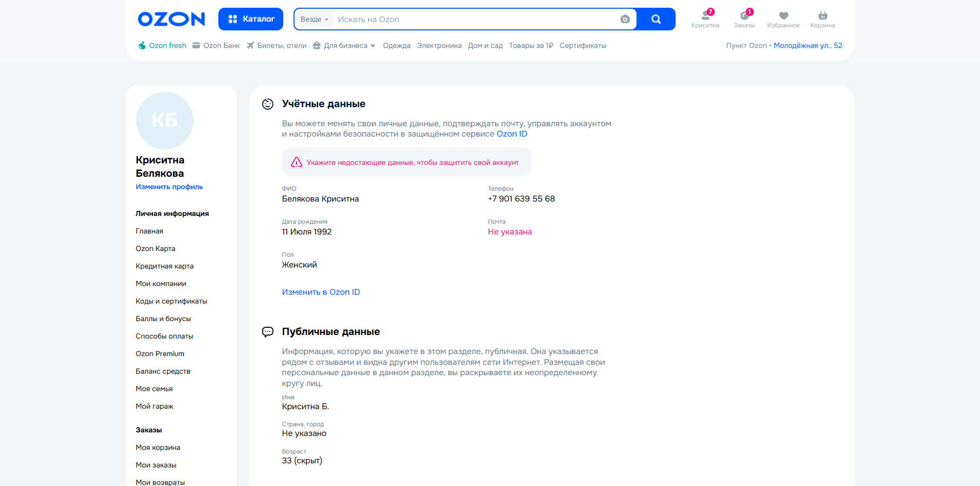Image resolution: width=980 pixels, height=486 pixels.
Task: Open the Криситна profile icon
Action: 705,19
